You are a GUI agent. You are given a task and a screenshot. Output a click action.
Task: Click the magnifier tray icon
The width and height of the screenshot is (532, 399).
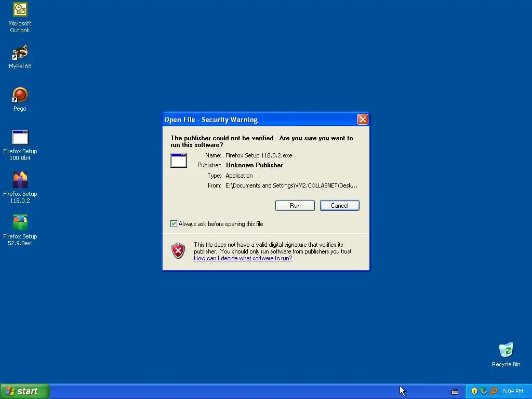pyautogui.click(x=494, y=391)
